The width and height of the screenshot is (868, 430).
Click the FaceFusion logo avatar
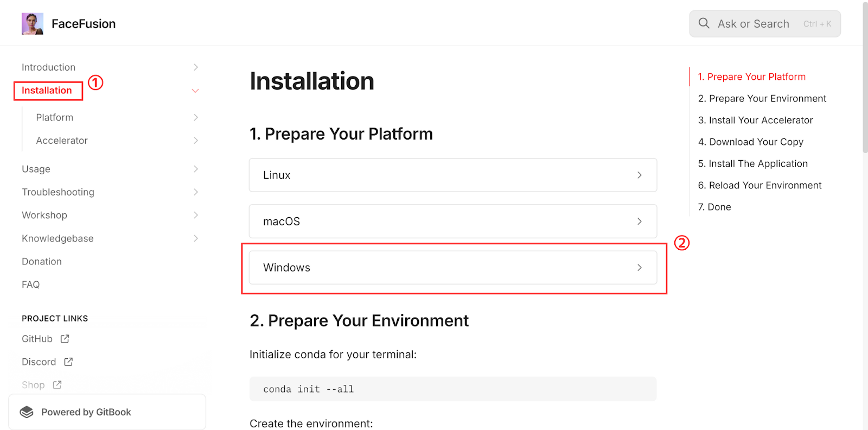pyautogui.click(x=32, y=24)
